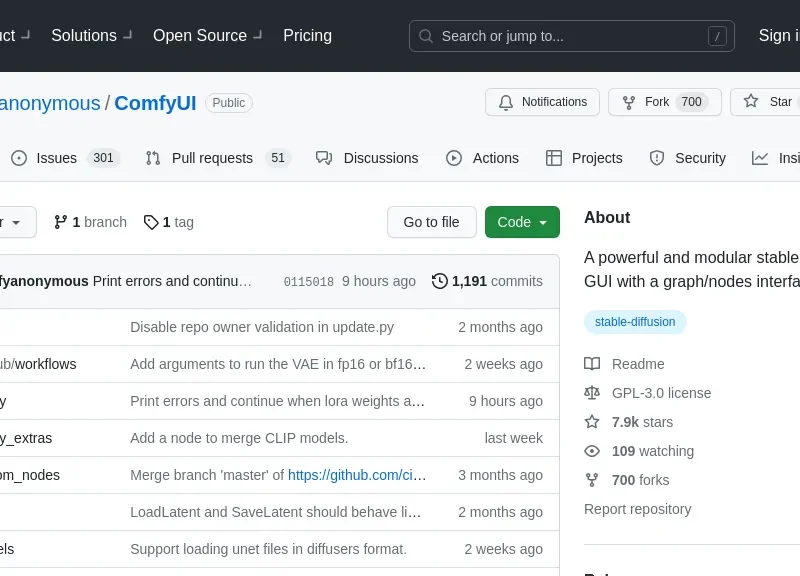
Task: Select the stable-diffusion topic tag
Action: pyautogui.click(x=635, y=322)
